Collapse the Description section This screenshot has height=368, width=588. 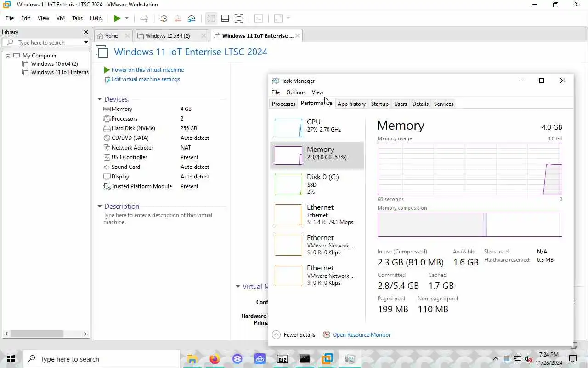(100, 207)
